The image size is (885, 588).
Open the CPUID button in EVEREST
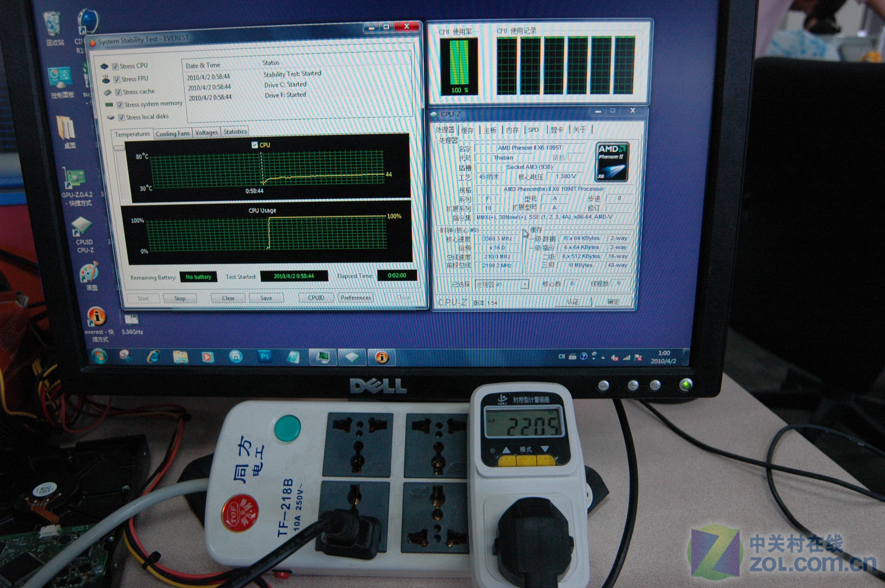tap(316, 298)
